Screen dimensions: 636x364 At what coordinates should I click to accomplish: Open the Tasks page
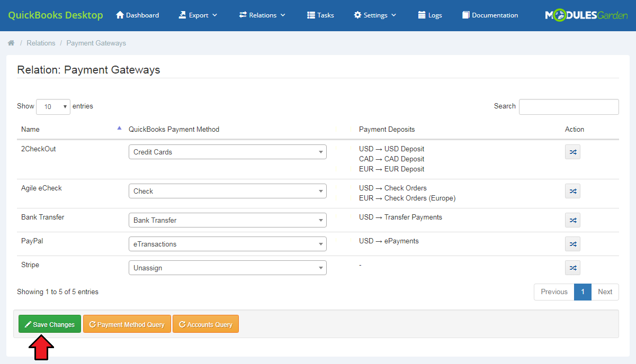coord(320,15)
